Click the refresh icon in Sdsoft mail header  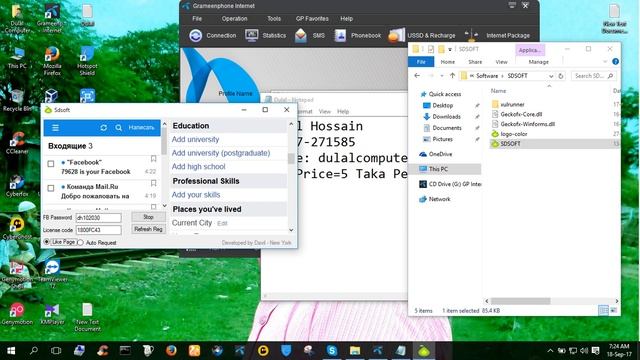(104, 128)
